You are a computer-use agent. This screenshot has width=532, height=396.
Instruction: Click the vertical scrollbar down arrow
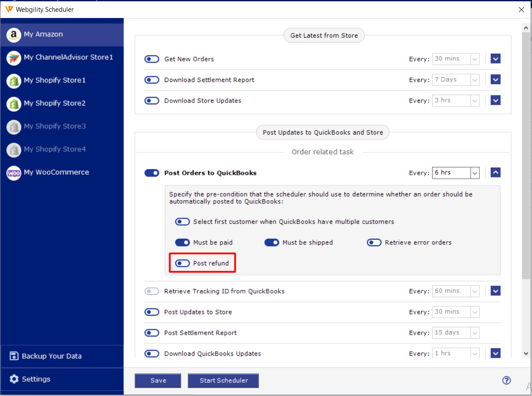[526, 354]
